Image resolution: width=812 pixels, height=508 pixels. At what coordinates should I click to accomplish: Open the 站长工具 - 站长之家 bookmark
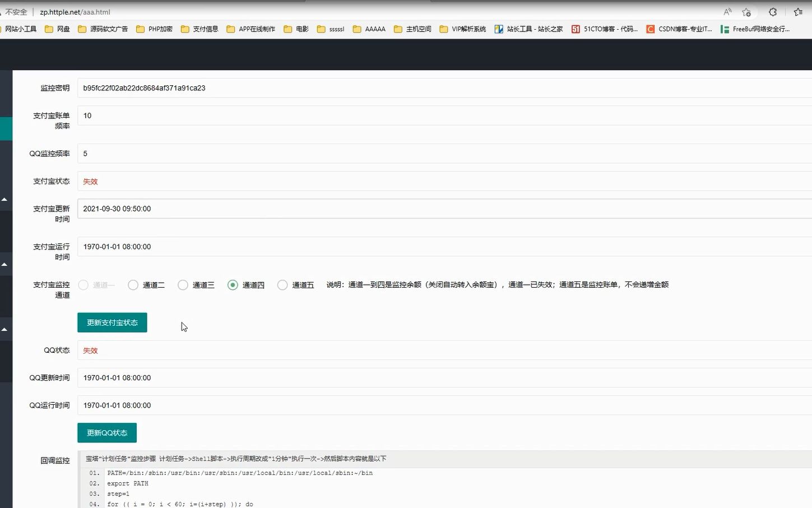click(x=527, y=29)
